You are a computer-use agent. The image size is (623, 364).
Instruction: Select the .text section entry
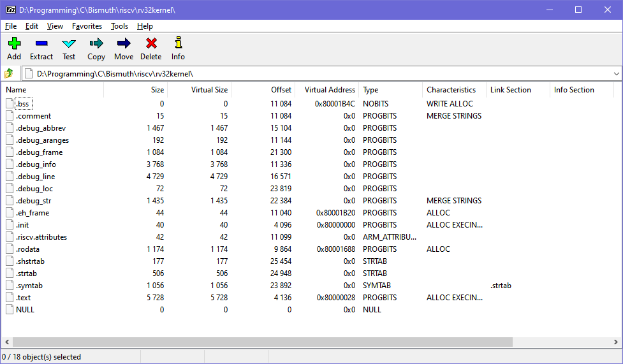coord(24,298)
